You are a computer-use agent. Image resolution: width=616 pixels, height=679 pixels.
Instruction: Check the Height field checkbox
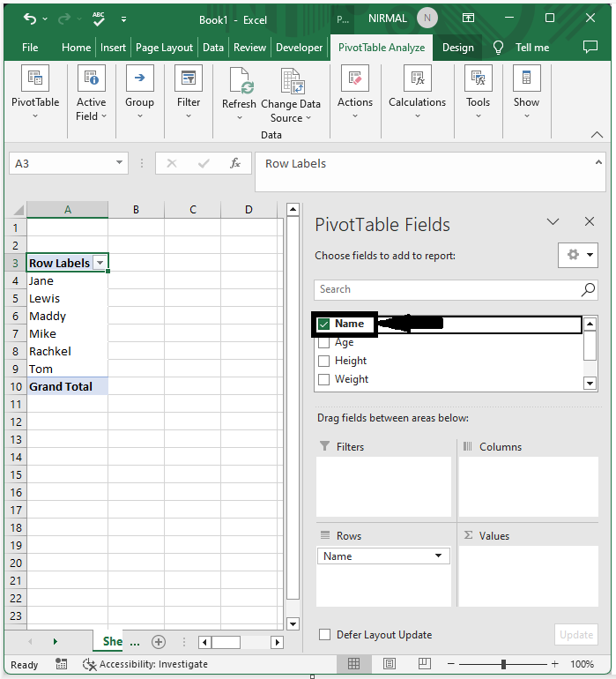[x=323, y=361]
